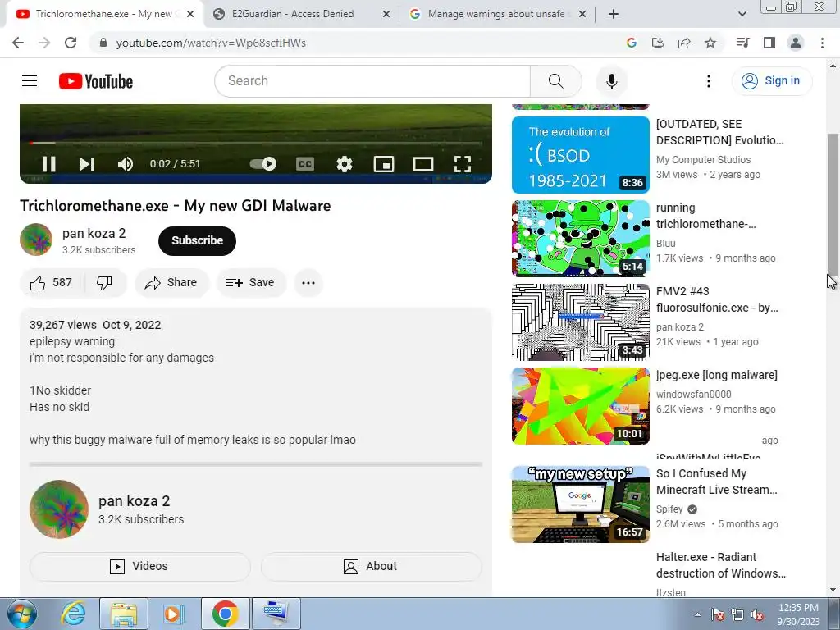Open the YouTube hamburger guide menu
The height and width of the screenshot is (630, 840).
point(30,81)
